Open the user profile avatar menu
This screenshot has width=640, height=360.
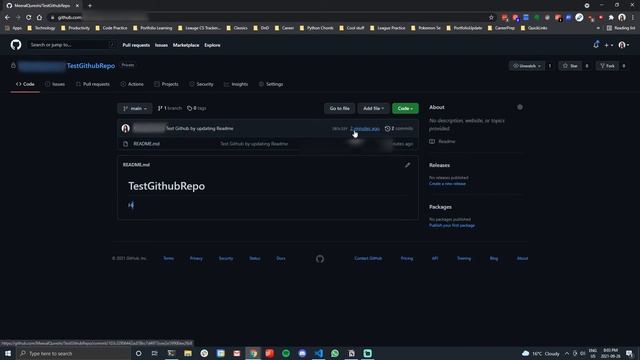click(x=624, y=45)
